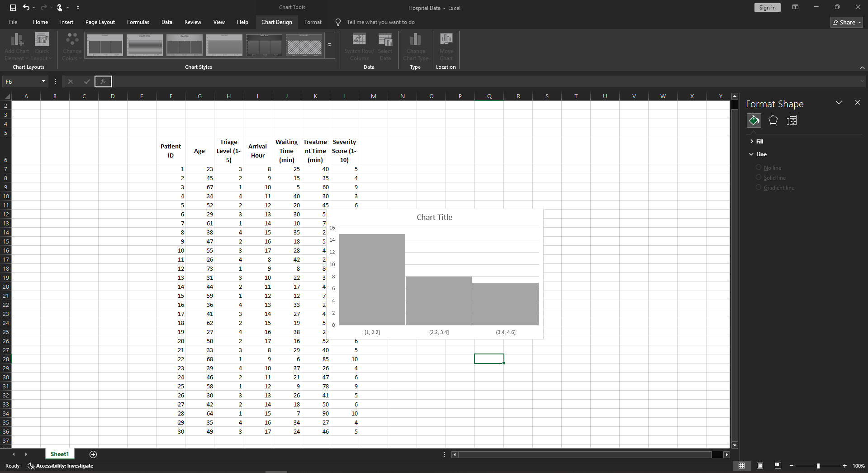Open Customize Quick Access Toolbar dropdown

coord(78,8)
